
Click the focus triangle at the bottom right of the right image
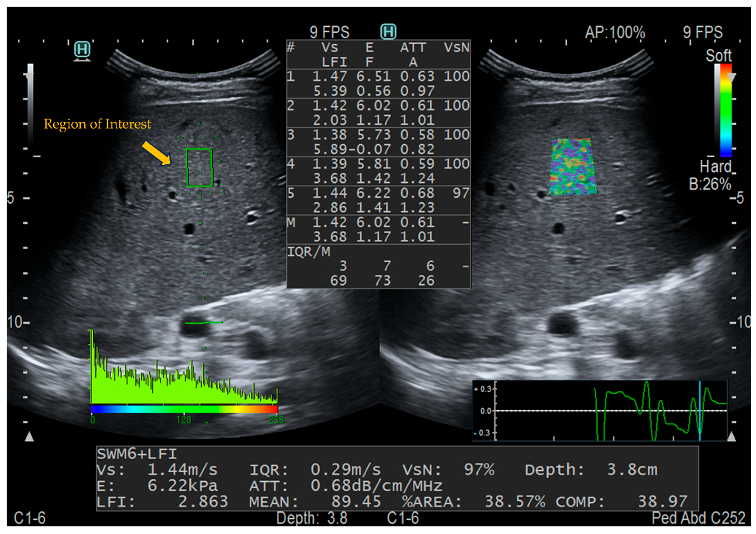tap(732, 437)
